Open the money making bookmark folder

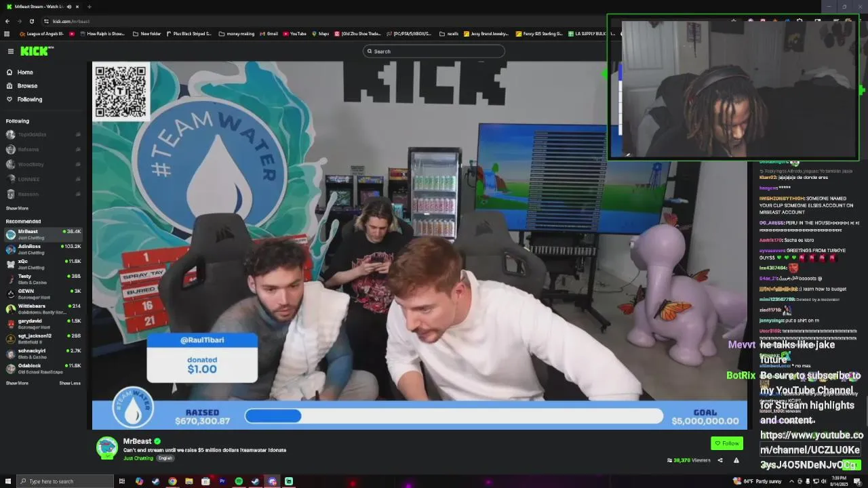[237, 33]
